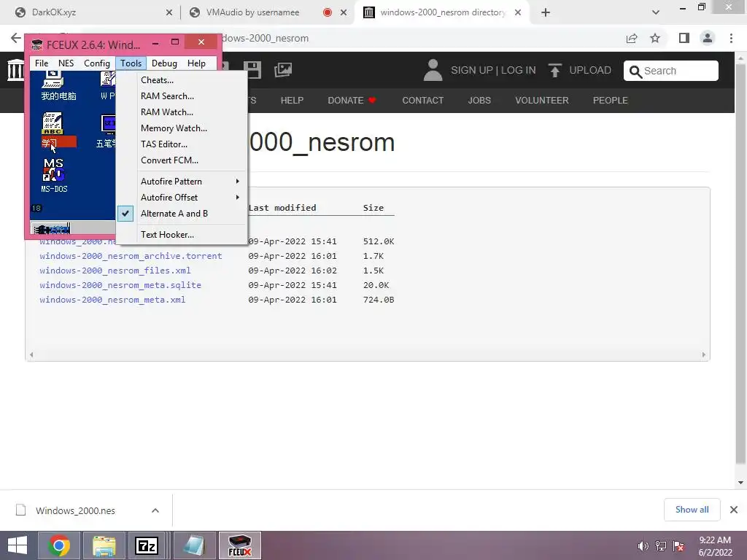Open the FCEUX NES menu
Image resolution: width=747 pixels, height=560 pixels.
coord(66,63)
